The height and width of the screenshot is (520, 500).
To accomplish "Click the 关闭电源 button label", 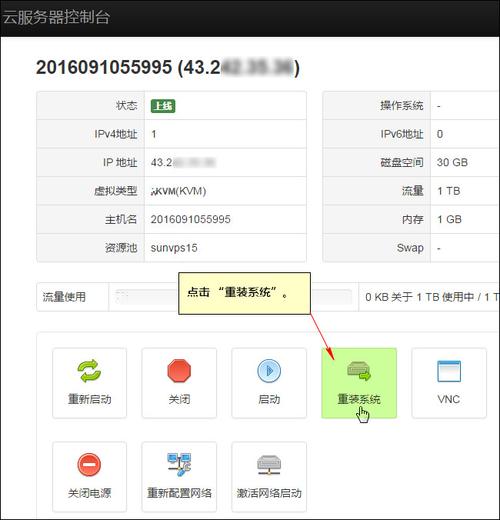I will coord(89,493).
